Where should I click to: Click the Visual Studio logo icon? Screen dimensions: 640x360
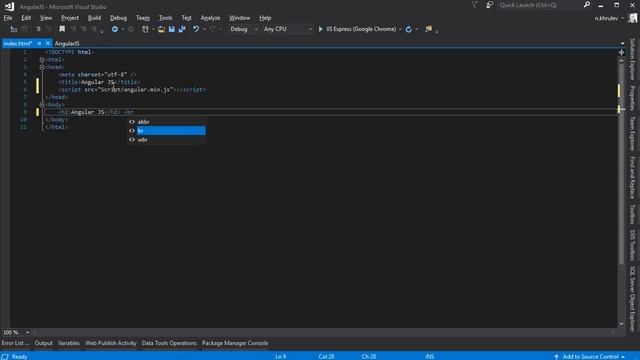coord(9,6)
